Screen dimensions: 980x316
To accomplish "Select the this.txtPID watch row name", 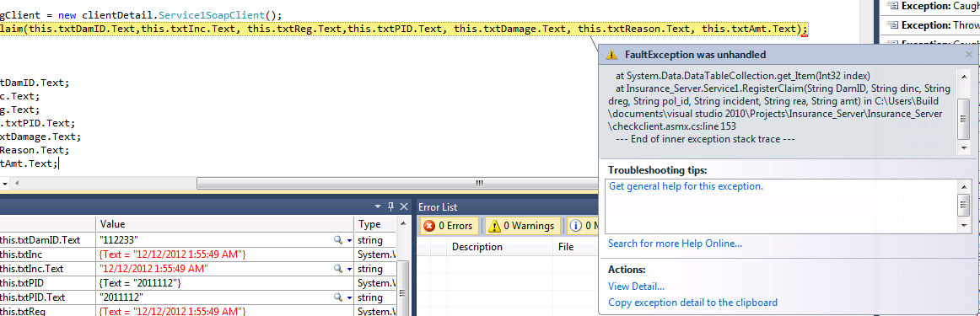I will (x=48, y=283).
